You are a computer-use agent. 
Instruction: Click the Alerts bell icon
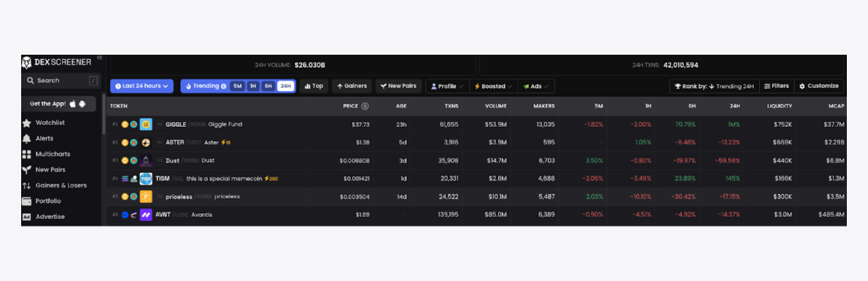(x=27, y=139)
